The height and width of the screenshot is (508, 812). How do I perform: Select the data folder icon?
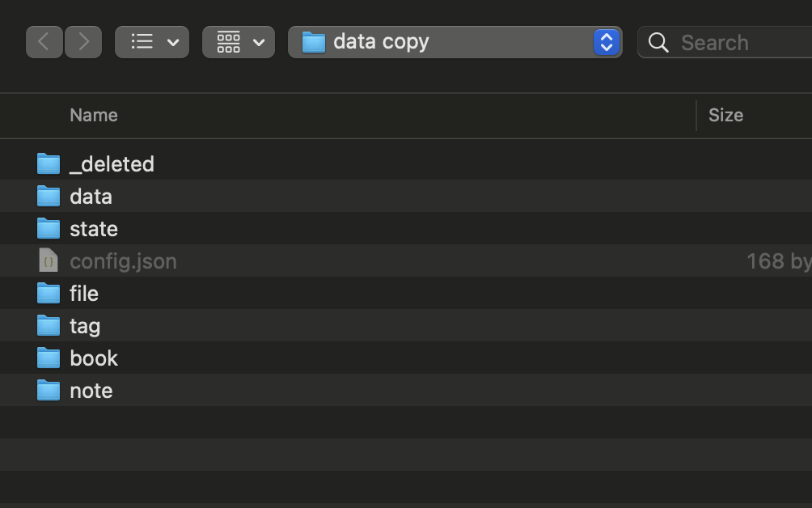tap(49, 197)
